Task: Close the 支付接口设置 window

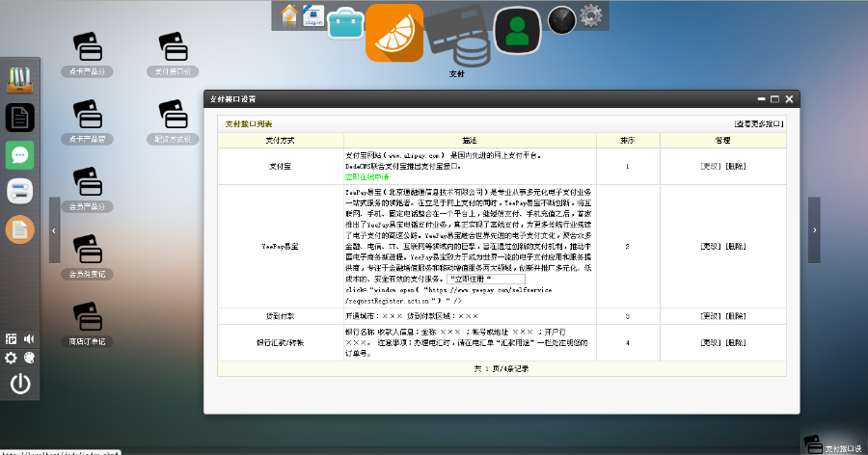Action: (789, 99)
